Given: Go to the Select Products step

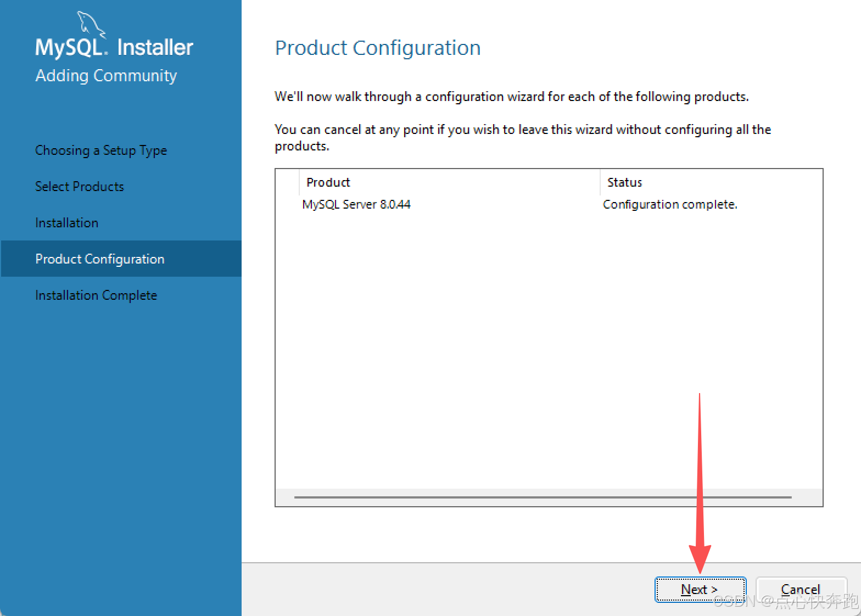Looking at the screenshot, I should point(80,187).
